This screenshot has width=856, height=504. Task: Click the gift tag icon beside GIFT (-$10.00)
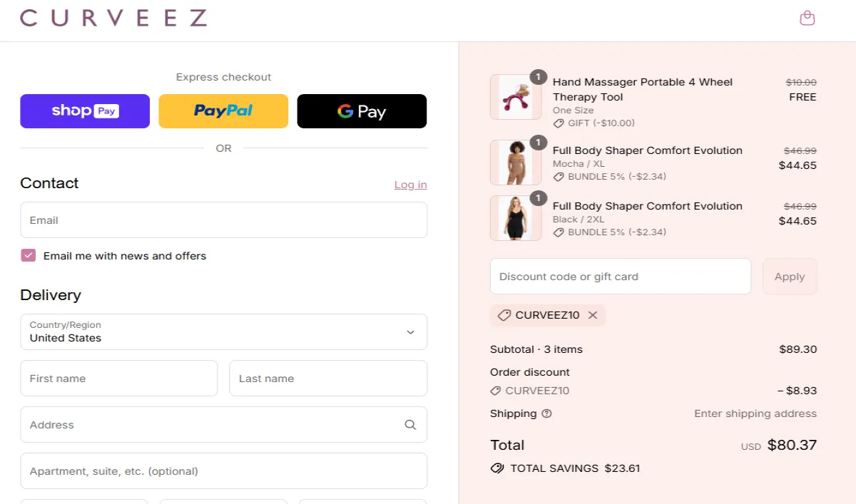pyautogui.click(x=559, y=123)
